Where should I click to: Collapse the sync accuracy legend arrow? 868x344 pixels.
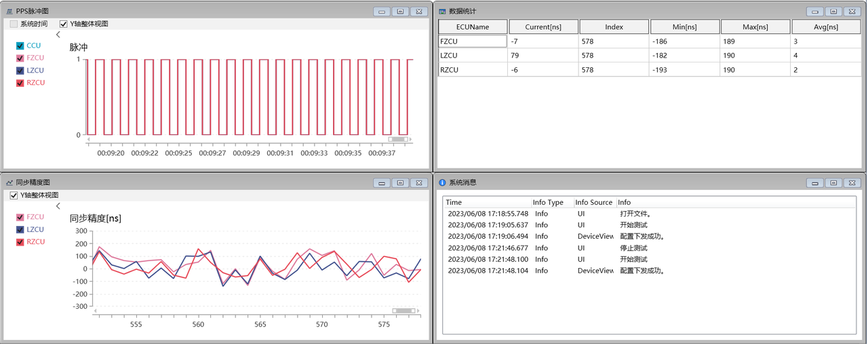(x=58, y=206)
